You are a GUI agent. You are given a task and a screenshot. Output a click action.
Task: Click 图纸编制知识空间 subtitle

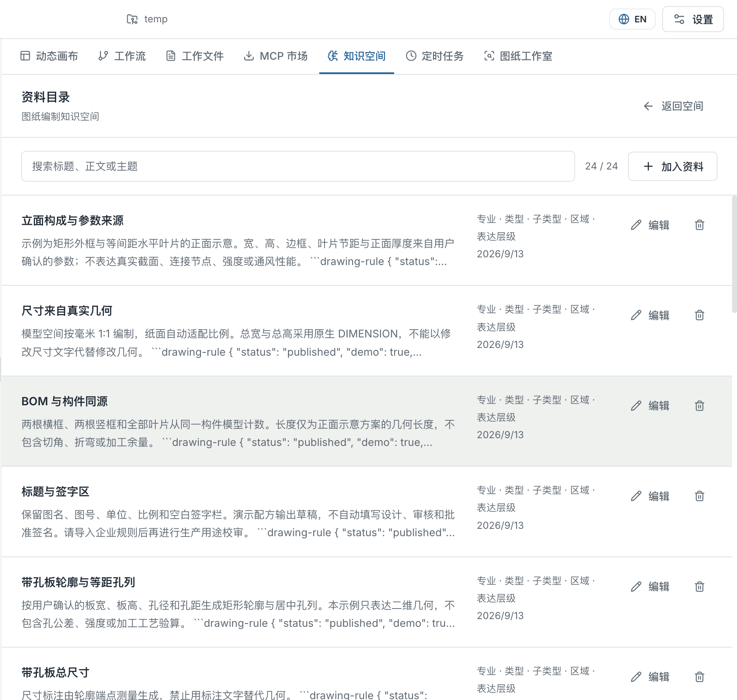point(60,117)
